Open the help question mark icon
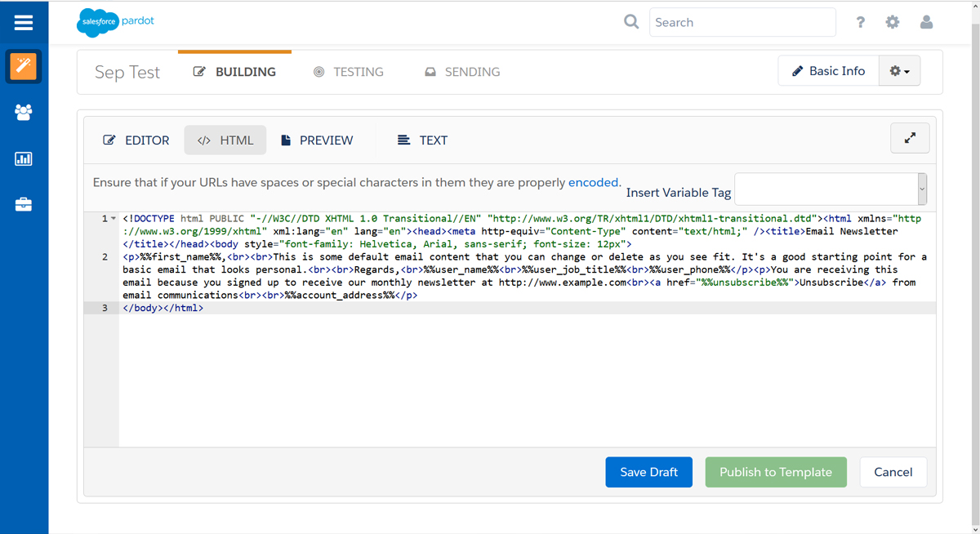Screen dimensions: 980x534 (x=860, y=22)
